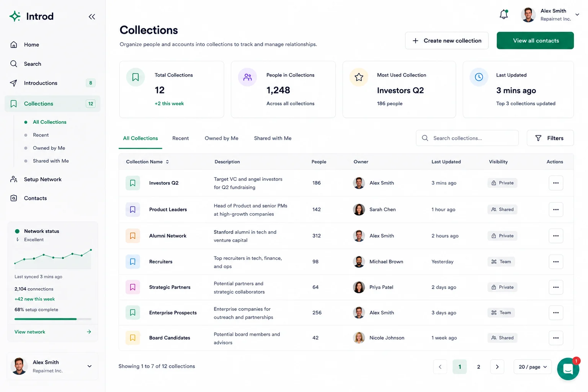Screen dimensions: 588x392
Task: Click the search magnifier icon in collections field
Action: click(425, 138)
